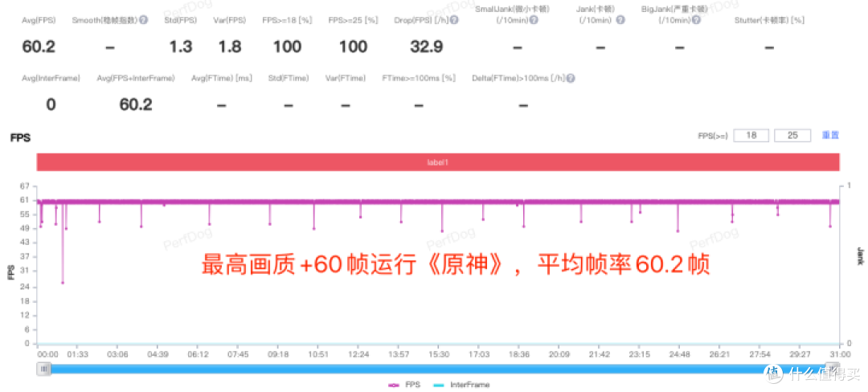Click the blue time range slider track
Screen dimensions: 868x392
[x=439, y=369]
